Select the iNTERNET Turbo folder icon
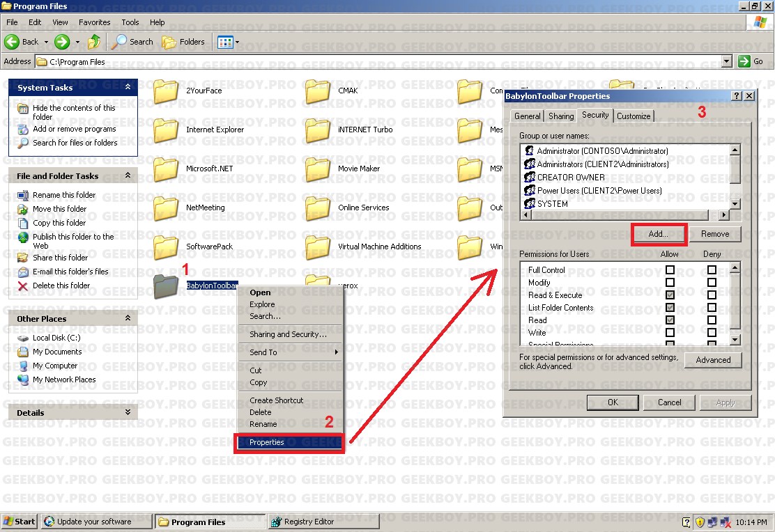The height and width of the screenshot is (532, 775). [318, 130]
